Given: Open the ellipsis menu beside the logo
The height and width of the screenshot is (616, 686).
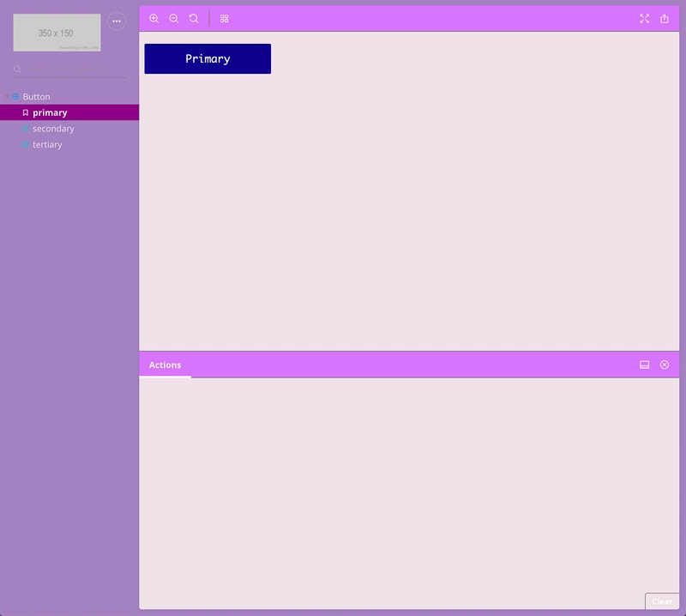Looking at the screenshot, I should point(117,21).
